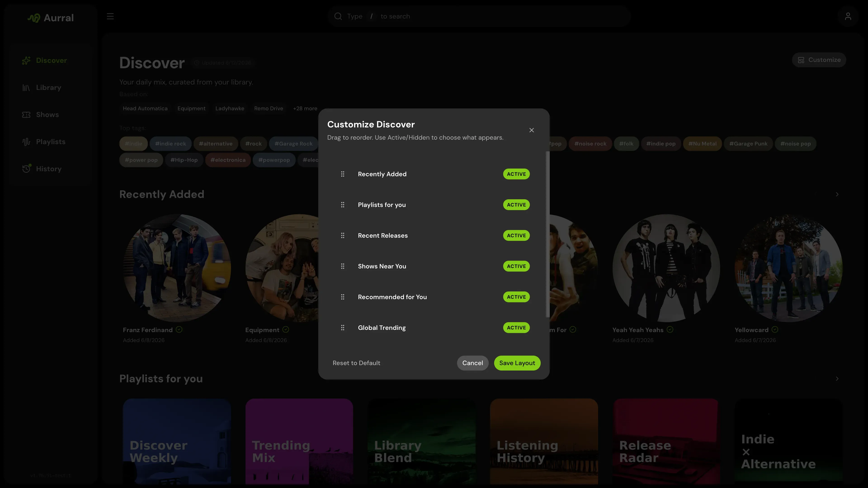
Task: Select the #Garage Punk tag
Action: coord(748,144)
